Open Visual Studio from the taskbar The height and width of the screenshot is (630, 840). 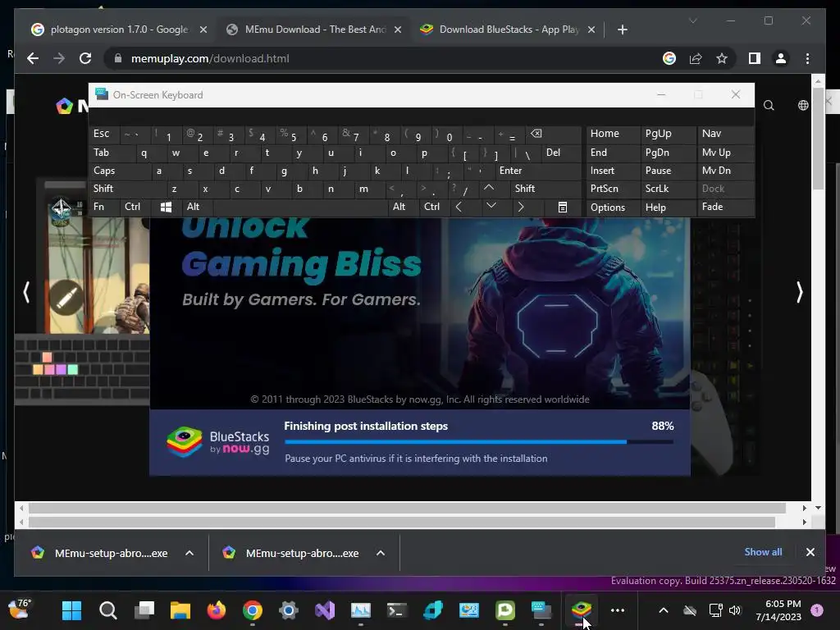(325, 610)
